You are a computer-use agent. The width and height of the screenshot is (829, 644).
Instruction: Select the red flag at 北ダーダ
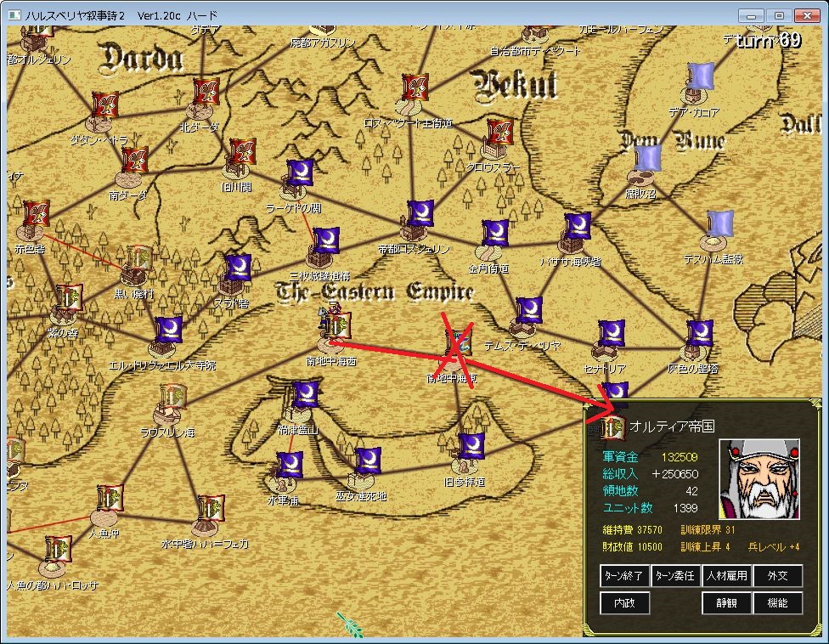pos(206,92)
